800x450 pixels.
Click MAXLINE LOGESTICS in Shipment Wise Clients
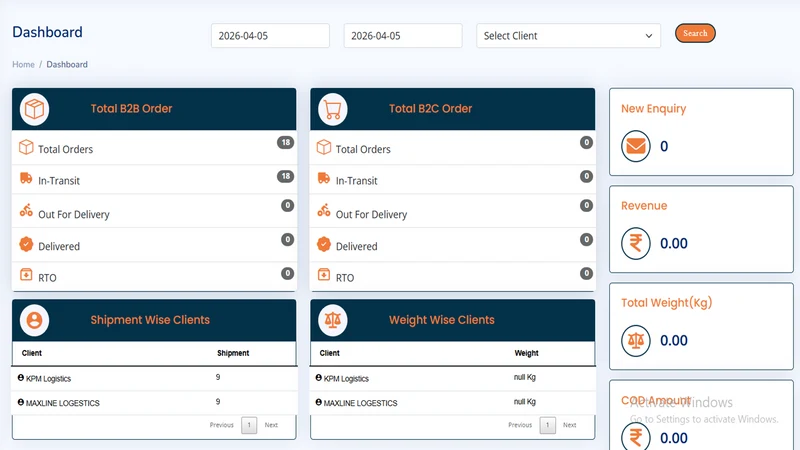(x=63, y=403)
